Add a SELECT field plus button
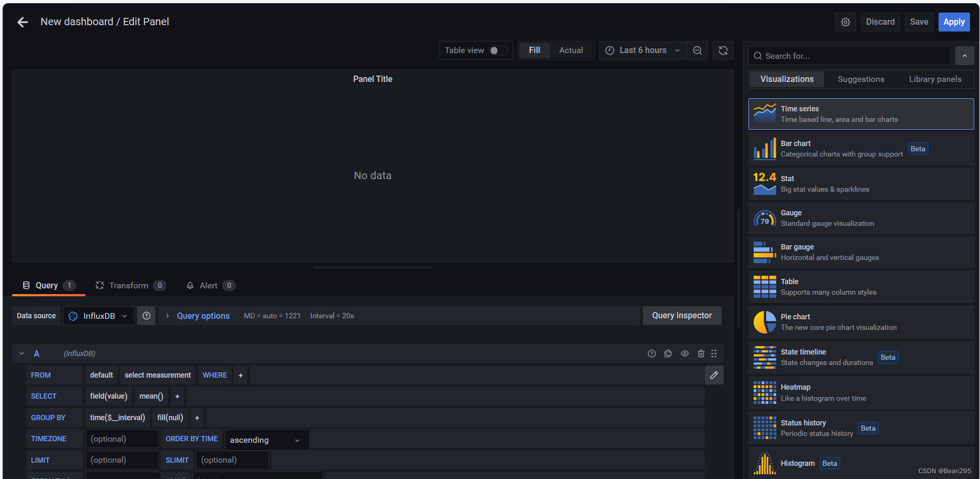980x479 pixels. (177, 396)
